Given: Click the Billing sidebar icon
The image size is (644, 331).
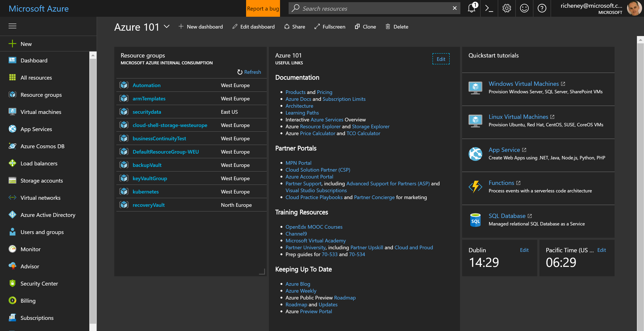Looking at the screenshot, I should pyautogui.click(x=12, y=301).
